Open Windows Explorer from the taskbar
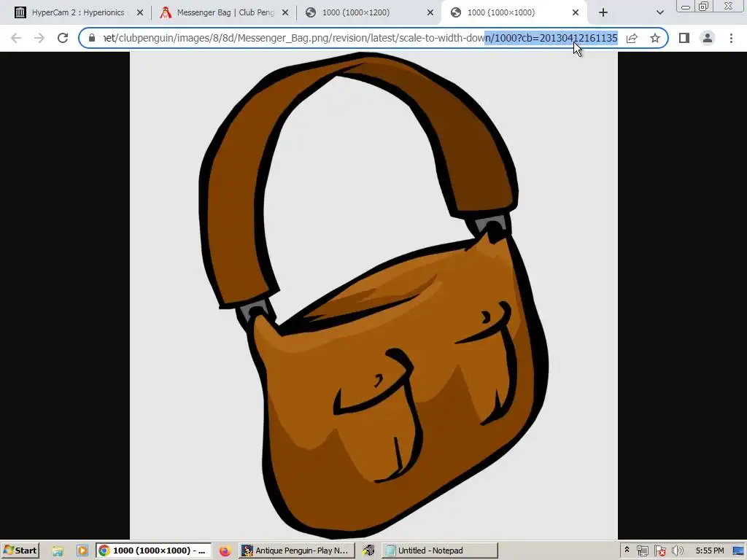This screenshot has height=560, width=747. pos(58,551)
